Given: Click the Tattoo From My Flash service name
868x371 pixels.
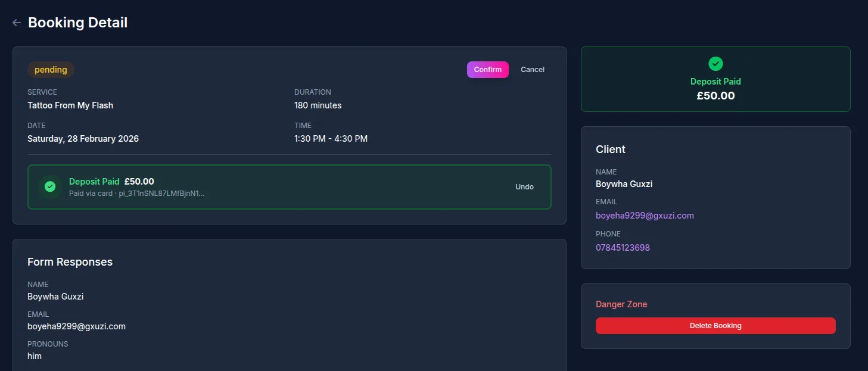Looking at the screenshot, I should click(x=70, y=105).
